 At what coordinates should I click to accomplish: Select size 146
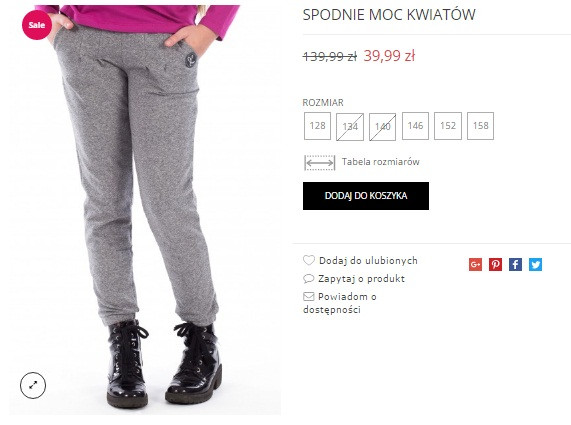tap(415, 126)
